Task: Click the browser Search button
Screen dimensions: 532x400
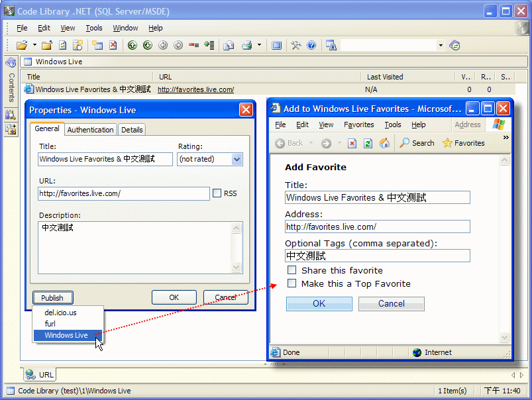Action: pos(417,143)
